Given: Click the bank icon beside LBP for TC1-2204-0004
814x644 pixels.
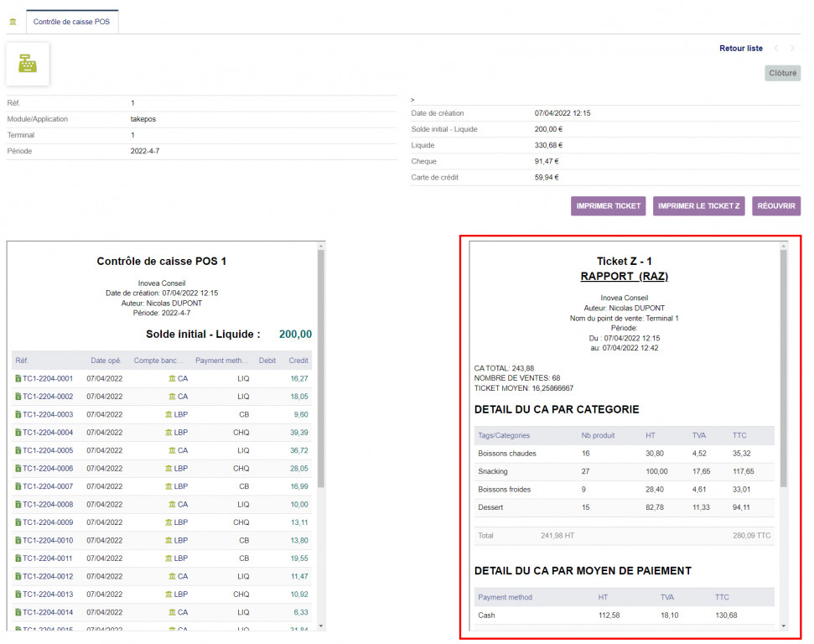Looking at the screenshot, I should (170, 433).
